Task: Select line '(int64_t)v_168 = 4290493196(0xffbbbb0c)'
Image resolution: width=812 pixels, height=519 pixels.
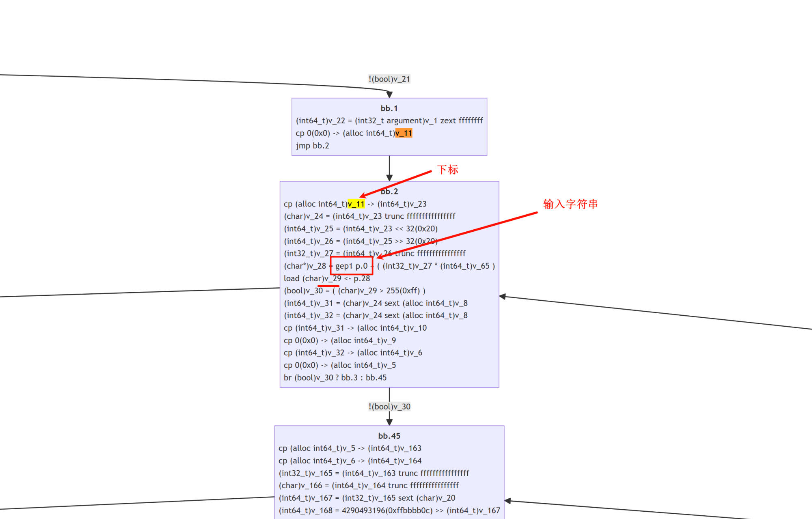Action: click(389, 510)
